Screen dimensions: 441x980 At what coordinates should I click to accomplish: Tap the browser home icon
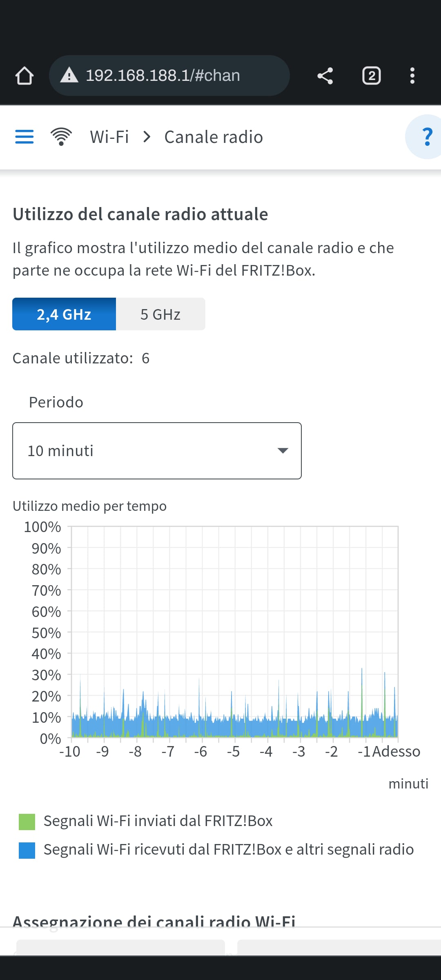(x=24, y=76)
